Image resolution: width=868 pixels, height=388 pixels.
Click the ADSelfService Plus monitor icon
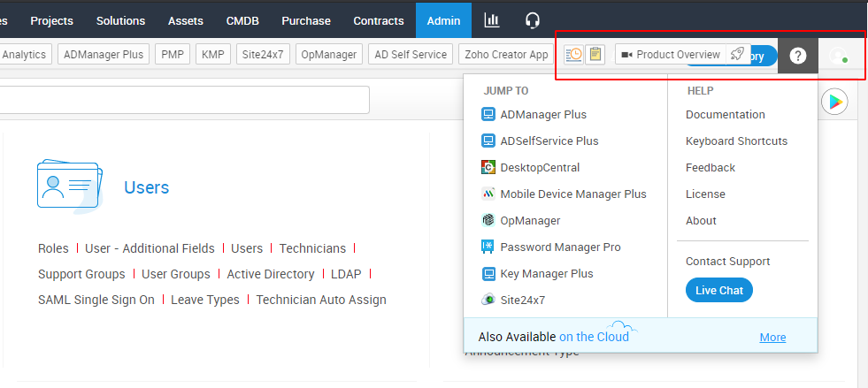click(x=488, y=141)
